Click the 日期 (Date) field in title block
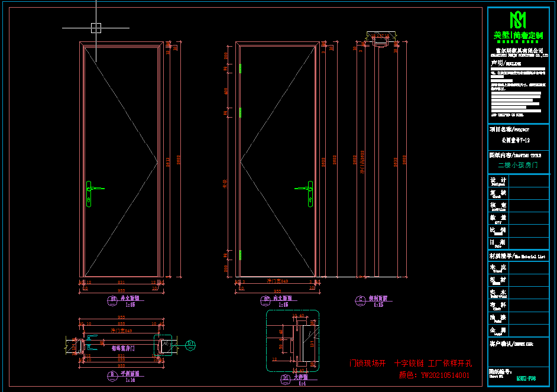The width and height of the screenshot is (557, 392). [x=498, y=242]
